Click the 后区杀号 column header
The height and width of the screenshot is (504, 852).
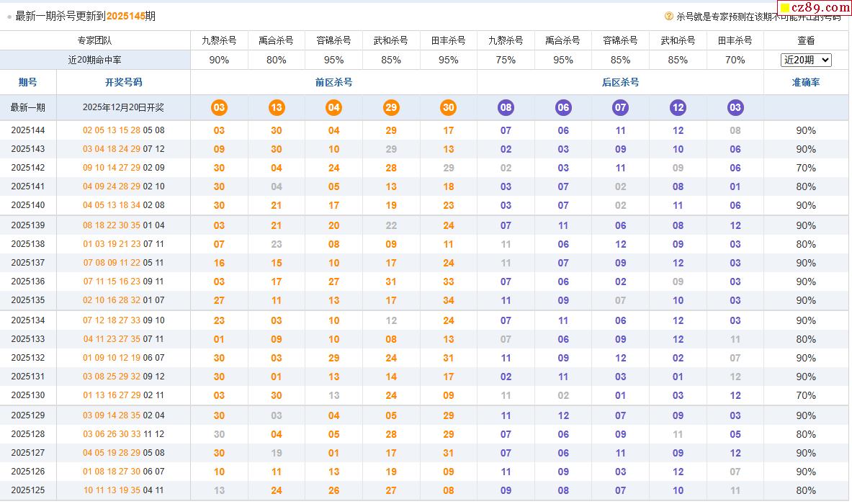click(x=620, y=83)
